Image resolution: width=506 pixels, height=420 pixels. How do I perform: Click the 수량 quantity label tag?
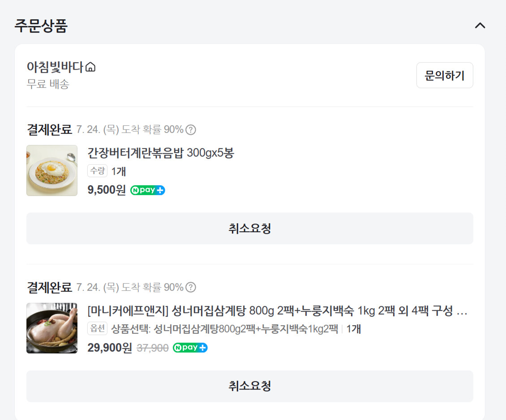point(97,171)
